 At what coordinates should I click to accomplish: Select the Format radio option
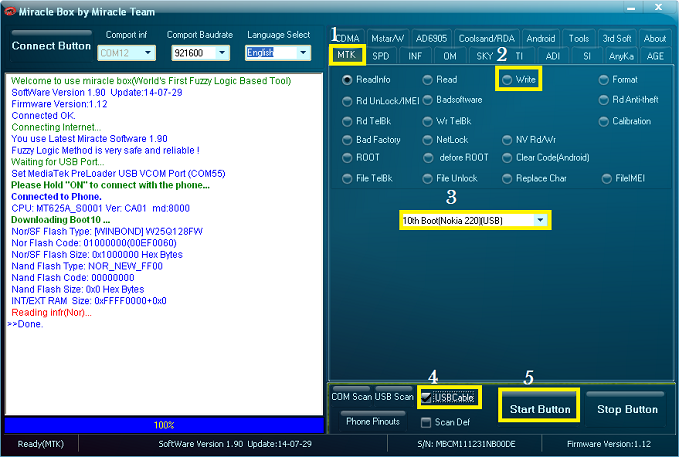618,80
